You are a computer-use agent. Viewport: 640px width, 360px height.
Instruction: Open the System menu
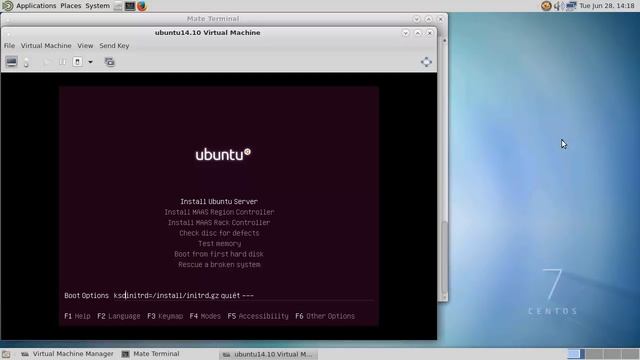(x=98, y=6)
